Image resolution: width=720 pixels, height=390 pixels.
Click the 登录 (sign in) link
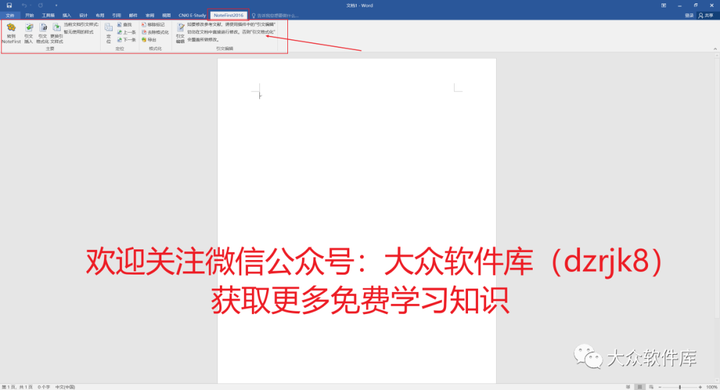[x=689, y=16]
